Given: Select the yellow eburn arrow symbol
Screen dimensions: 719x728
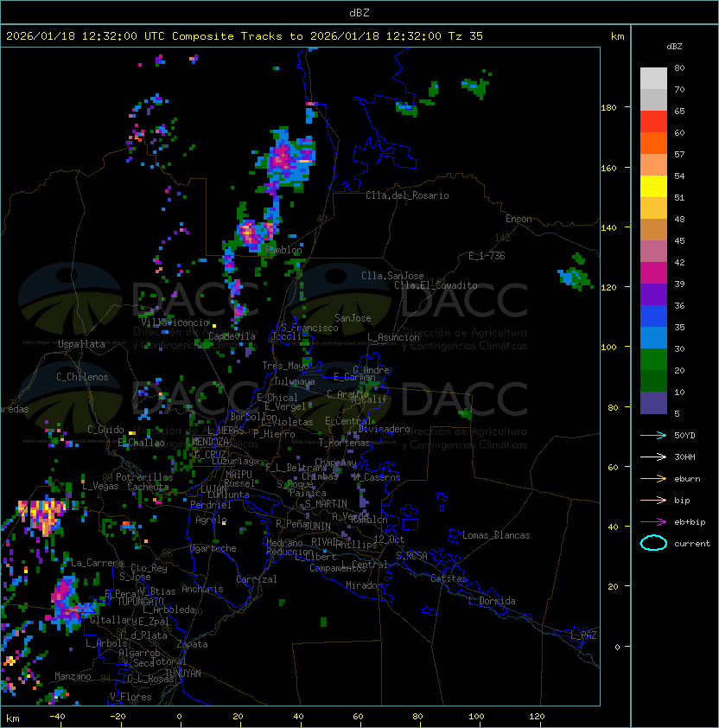Looking at the screenshot, I should point(653,479).
